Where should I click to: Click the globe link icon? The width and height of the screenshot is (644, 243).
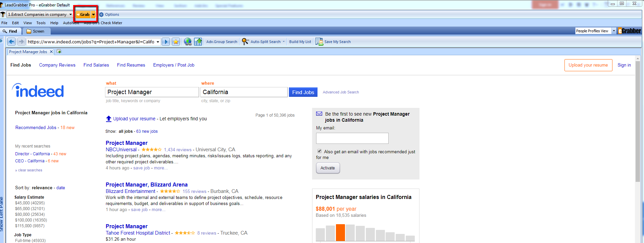click(x=188, y=42)
